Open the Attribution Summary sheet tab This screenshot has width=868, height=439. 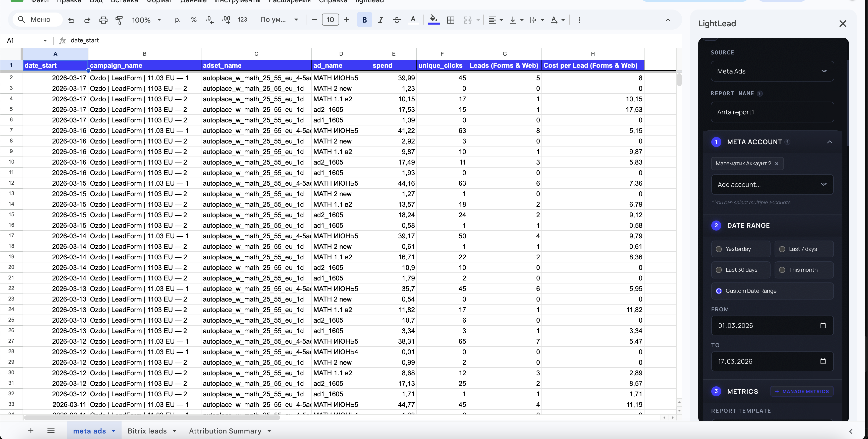[x=225, y=431]
